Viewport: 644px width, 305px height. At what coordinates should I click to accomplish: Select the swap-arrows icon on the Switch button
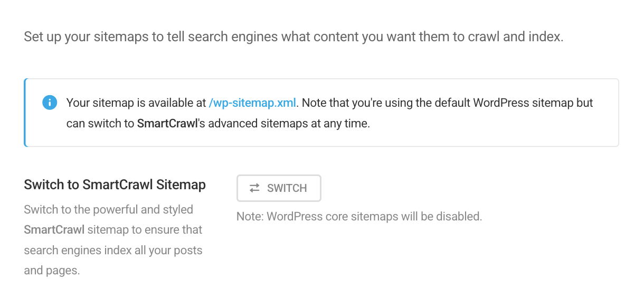pos(253,188)
